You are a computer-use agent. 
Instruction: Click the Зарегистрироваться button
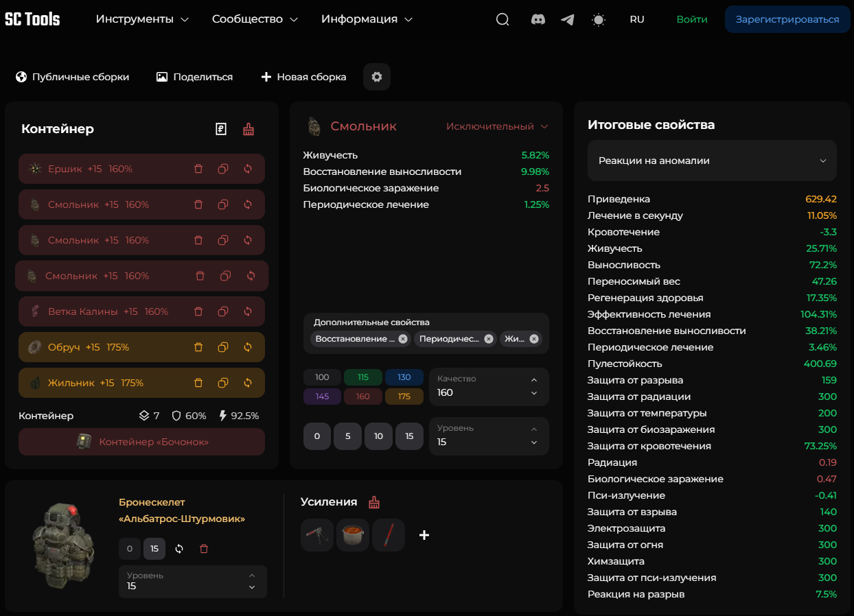coord(787,19)
